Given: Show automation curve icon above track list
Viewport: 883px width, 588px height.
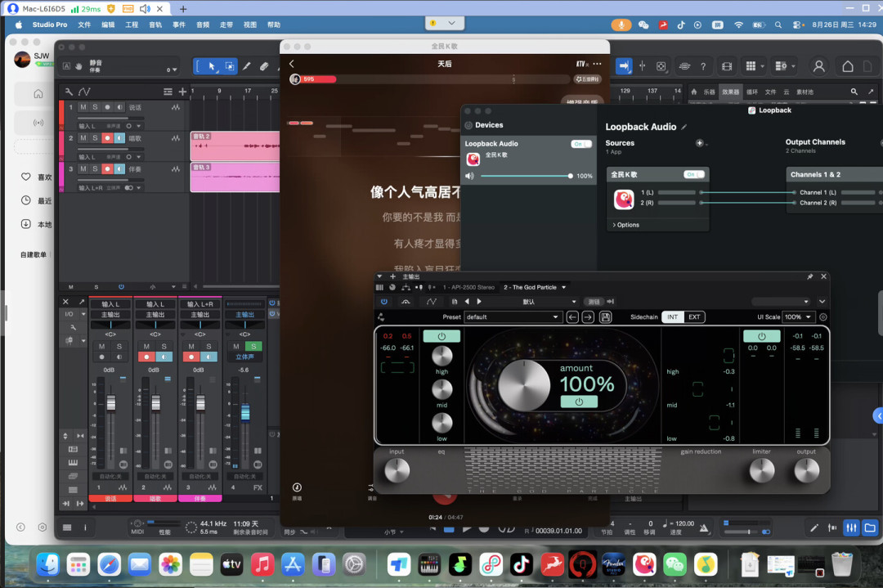Looking at the screenshot, I should (x=84, y=92).
